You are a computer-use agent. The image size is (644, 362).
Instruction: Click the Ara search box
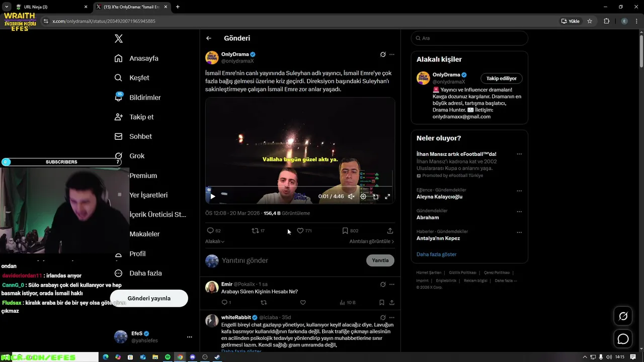[469, 38]
